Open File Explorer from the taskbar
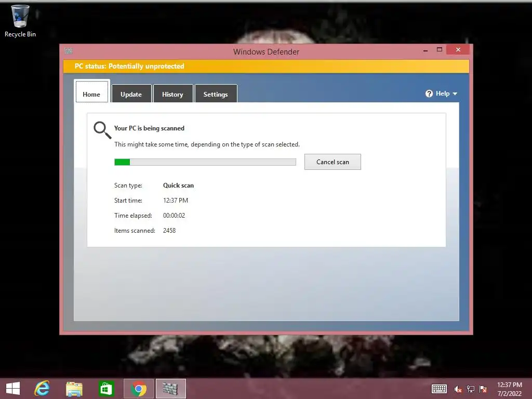This screenshot has height=399, width=532. [x=74, y=389]
